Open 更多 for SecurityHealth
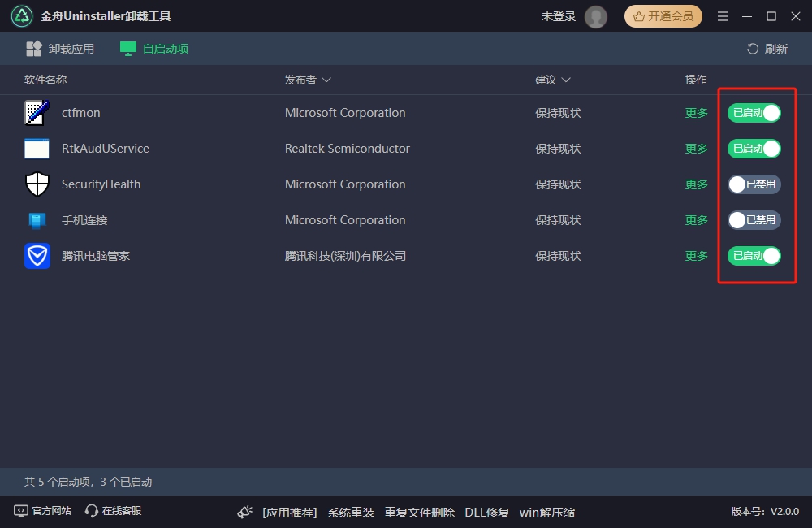 [x=696, y=184]
